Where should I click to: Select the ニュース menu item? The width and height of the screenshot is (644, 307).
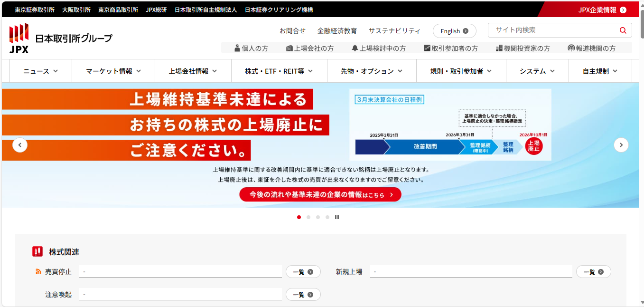(x=40, y=70)
